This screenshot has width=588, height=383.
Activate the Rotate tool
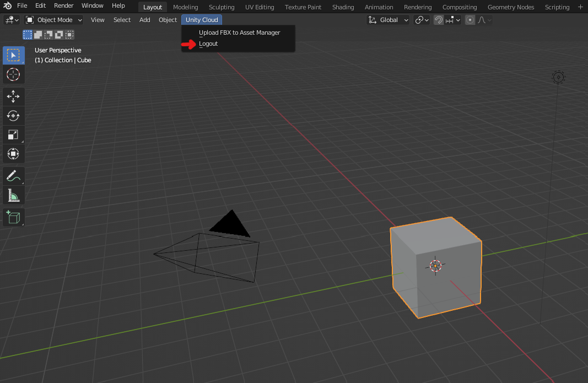(x=13, y=116)
